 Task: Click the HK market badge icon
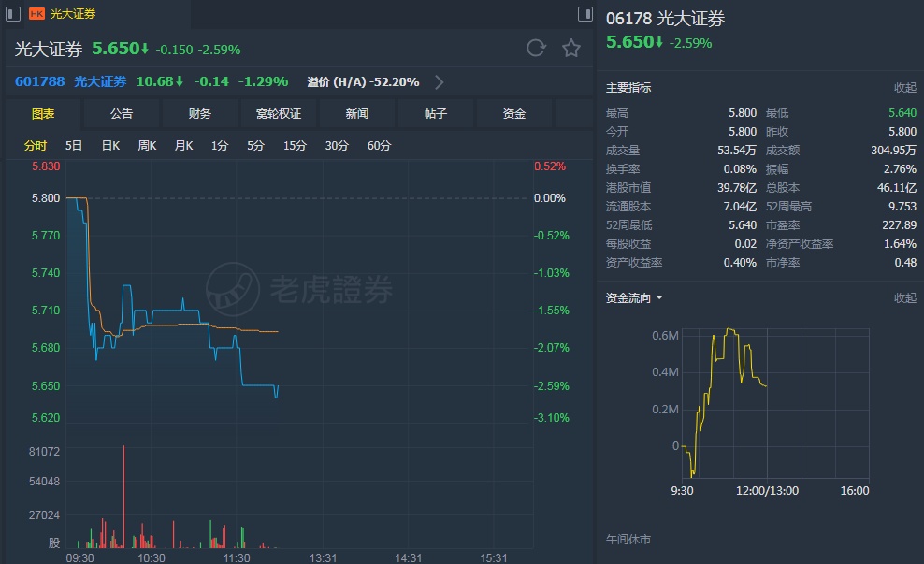(36, 14)
